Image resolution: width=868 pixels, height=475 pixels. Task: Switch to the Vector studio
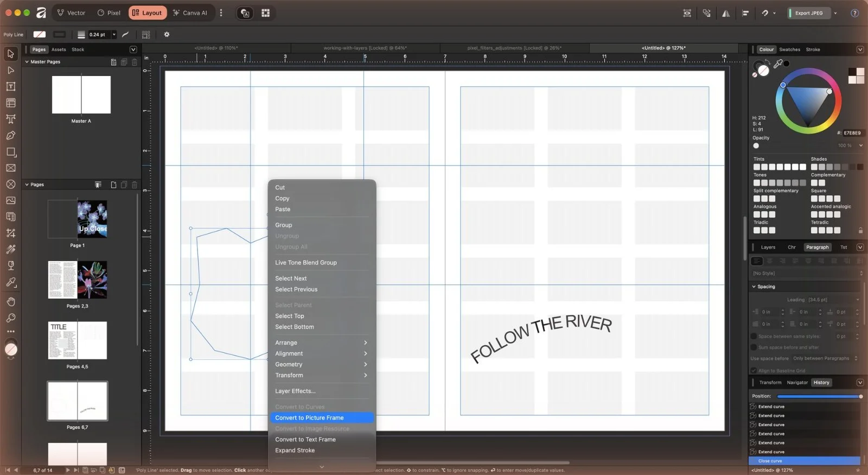pos(71,13)
